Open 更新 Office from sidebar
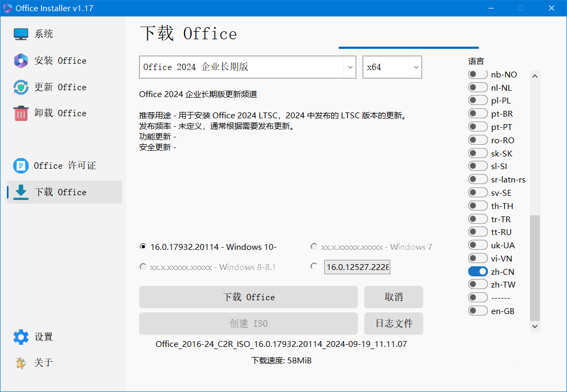Screen dimensions: 567x392 tap(56, 87)
